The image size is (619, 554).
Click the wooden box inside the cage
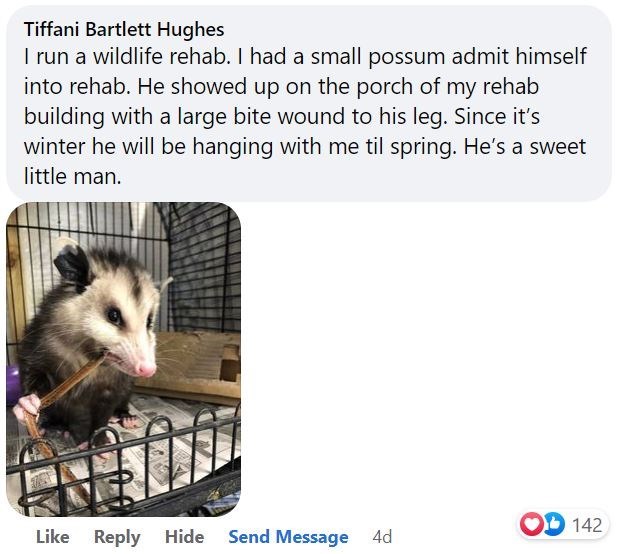pos(197,365)
